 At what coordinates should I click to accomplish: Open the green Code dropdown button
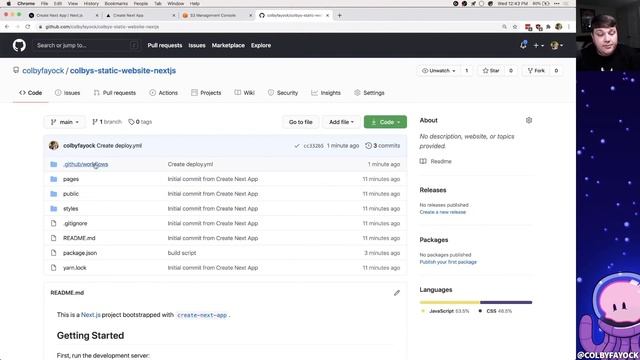pos(385,122)
